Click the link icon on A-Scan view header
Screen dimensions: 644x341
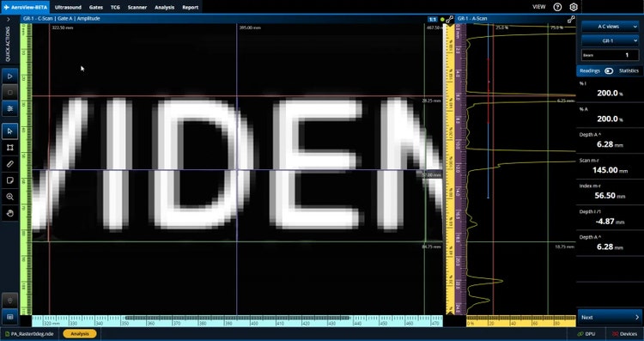click(571, 19)
